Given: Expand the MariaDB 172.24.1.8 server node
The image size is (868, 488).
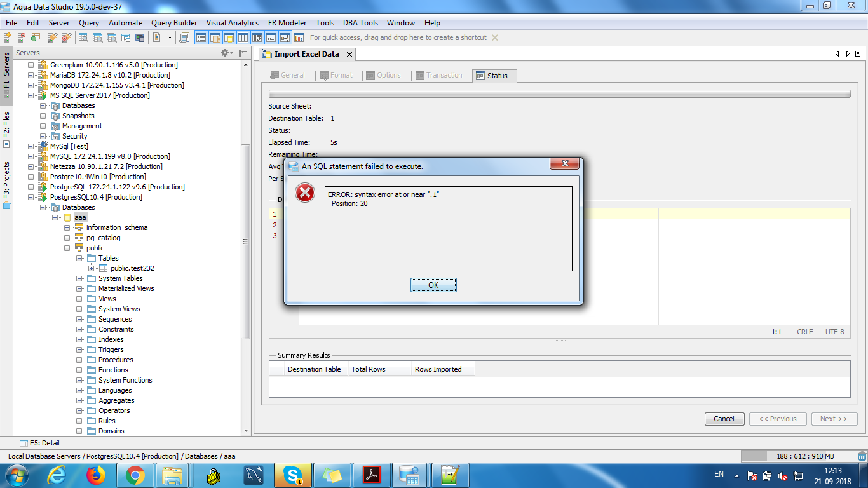Looking at the screenshot, I should pyautogui.click(x=31, y=75).
